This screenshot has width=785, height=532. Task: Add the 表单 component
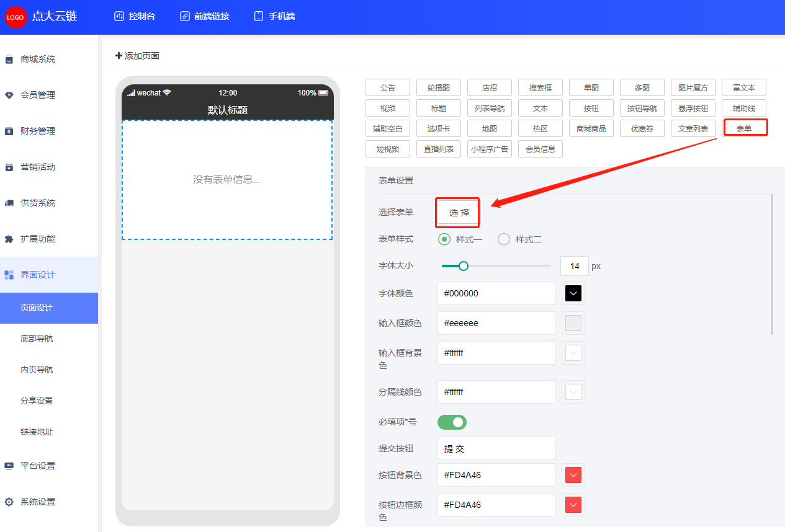click(x=744, y=129)
